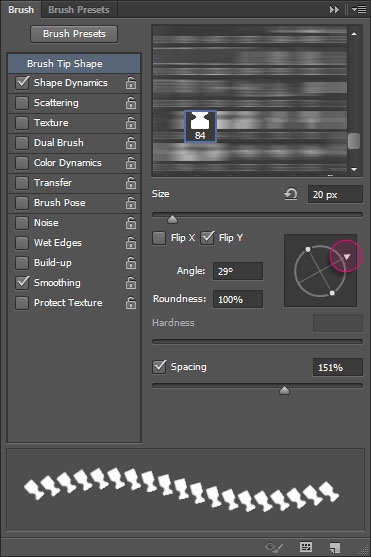Click the toggle brush preview icon in footer

274,547
